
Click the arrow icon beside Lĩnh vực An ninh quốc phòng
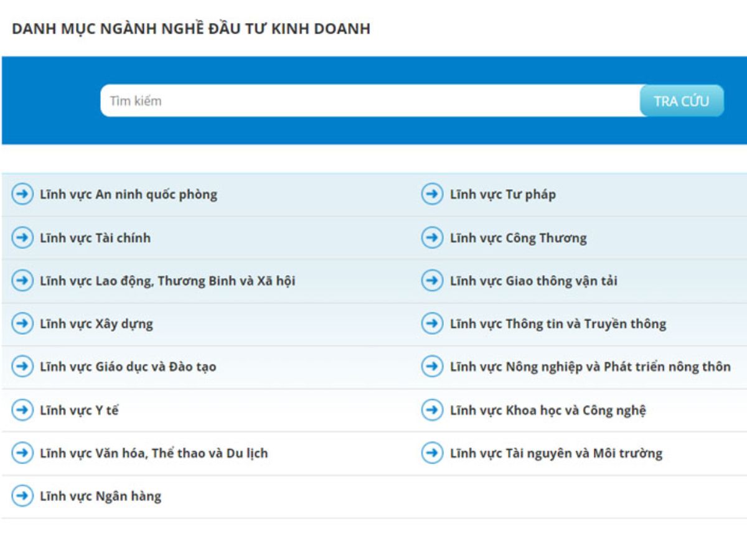[23, 194]
